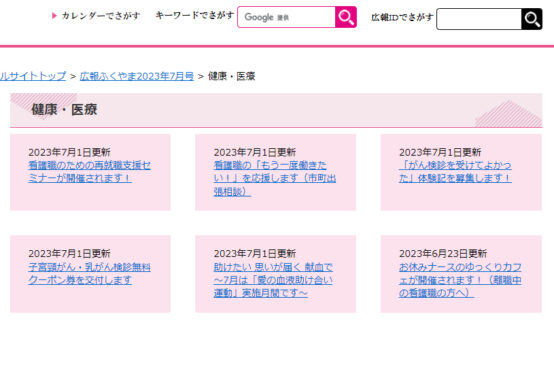Click the キーワードでさがす label

pos(195,16)
